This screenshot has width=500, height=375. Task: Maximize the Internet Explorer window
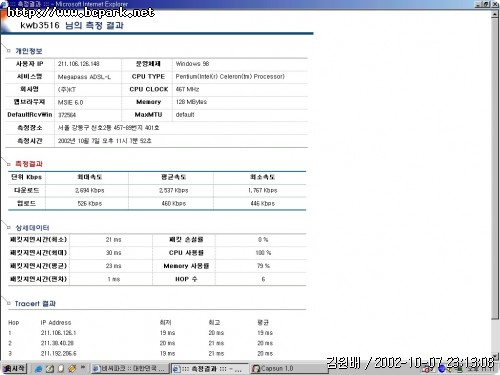click(x=486, y=4)
